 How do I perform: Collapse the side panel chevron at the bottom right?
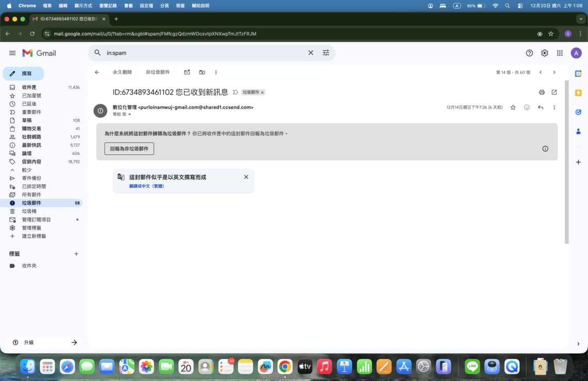[578, 343]
